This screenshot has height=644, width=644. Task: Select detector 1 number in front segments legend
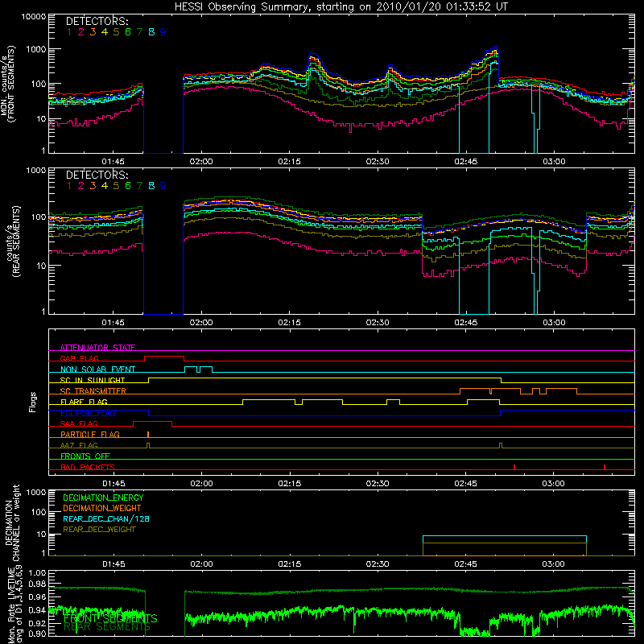click(x=69, y=32)
